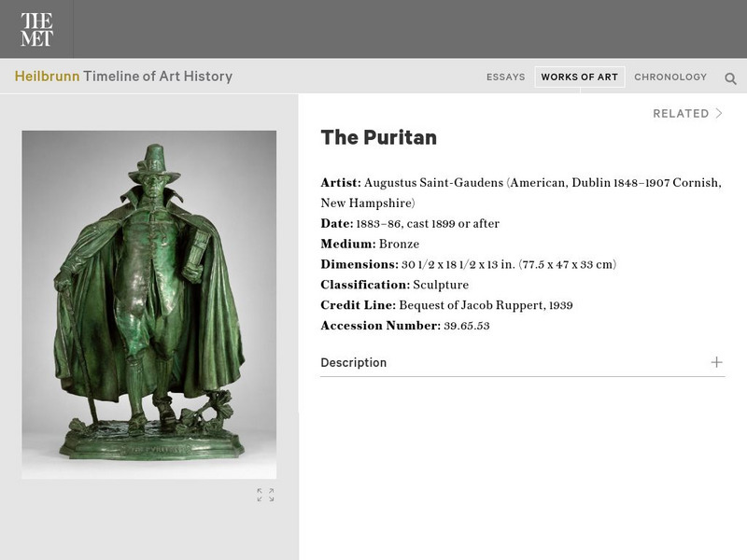Click artist name Augustus Saint-Gaudens
This screenshot has width=747, height=560.
433,183
